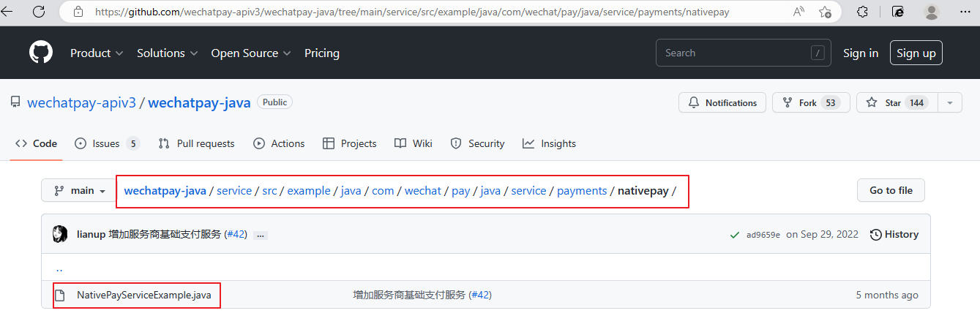Fork the repository with Fork button
This screenshot has width=980, height=335.
(811, 103)
